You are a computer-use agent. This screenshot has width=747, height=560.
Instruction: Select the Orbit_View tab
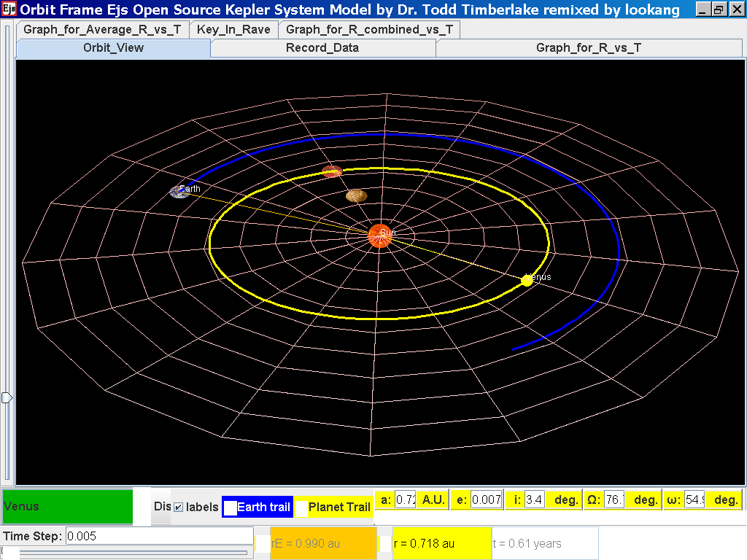point(113,47)
